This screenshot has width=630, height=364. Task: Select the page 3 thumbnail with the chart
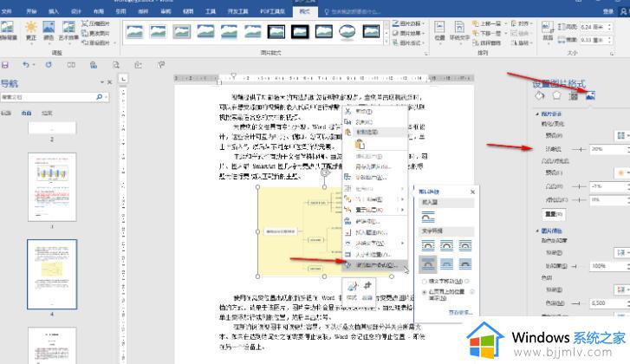[52, 187]
